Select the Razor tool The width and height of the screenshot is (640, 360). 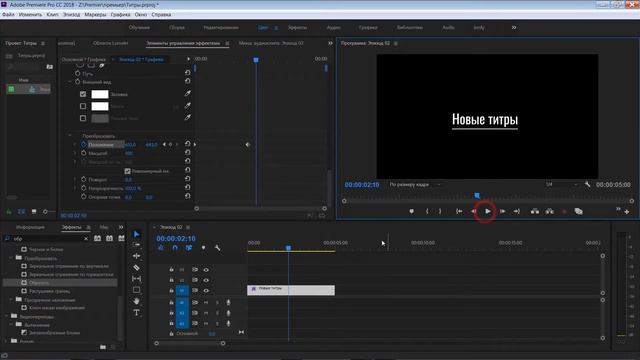(136, 267)
